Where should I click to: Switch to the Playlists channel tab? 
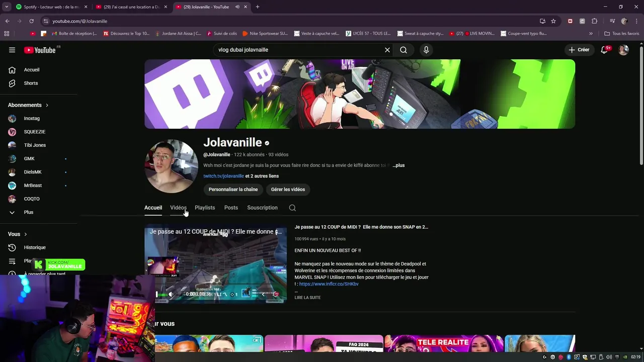pos(205,208)
